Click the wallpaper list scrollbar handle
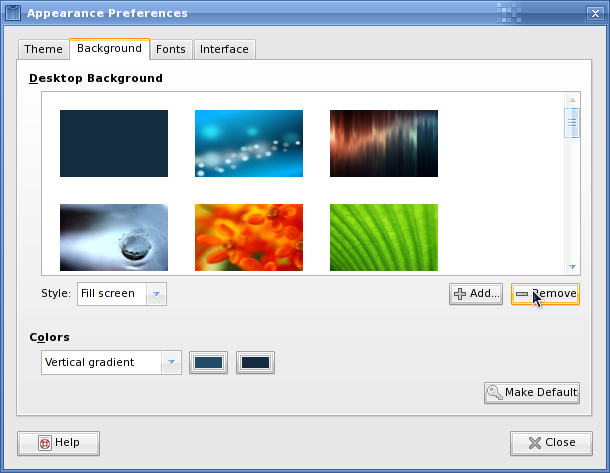This screenshot has height=473, width=610. (573, 123)
